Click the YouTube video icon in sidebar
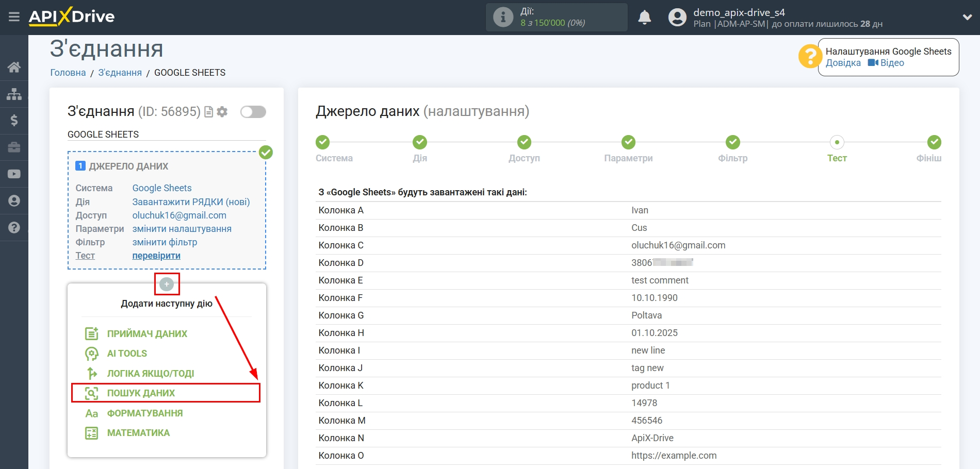The width and height of the screenshot is (980, 469). coord(14,174)
